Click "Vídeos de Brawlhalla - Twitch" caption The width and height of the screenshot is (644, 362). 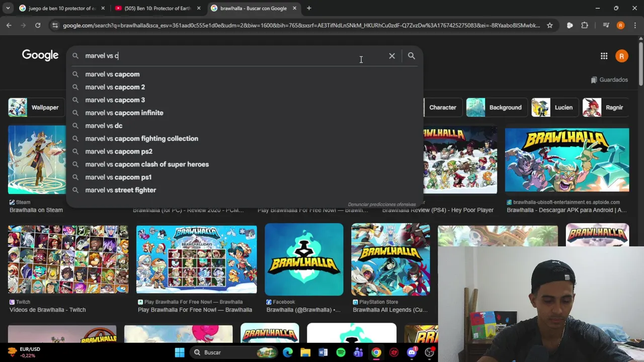point(47,310)
